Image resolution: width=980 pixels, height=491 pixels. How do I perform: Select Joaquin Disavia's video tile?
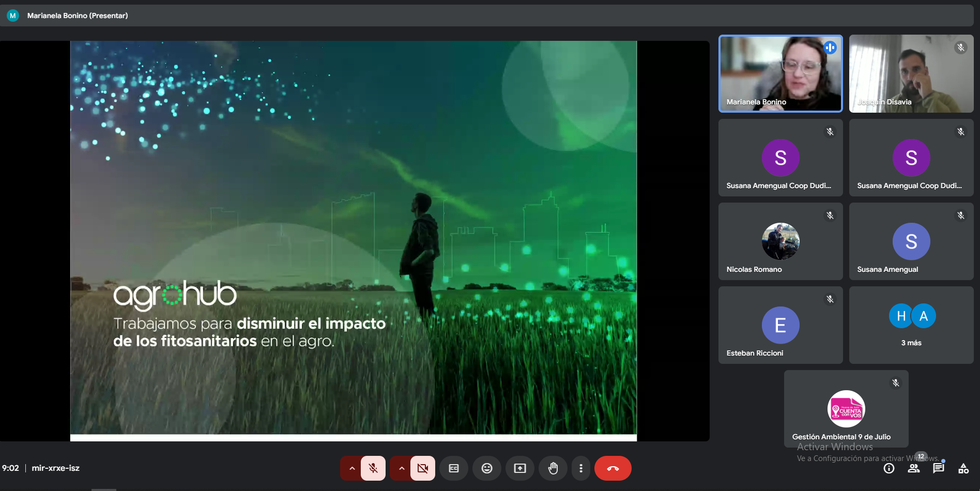[911, 73]
